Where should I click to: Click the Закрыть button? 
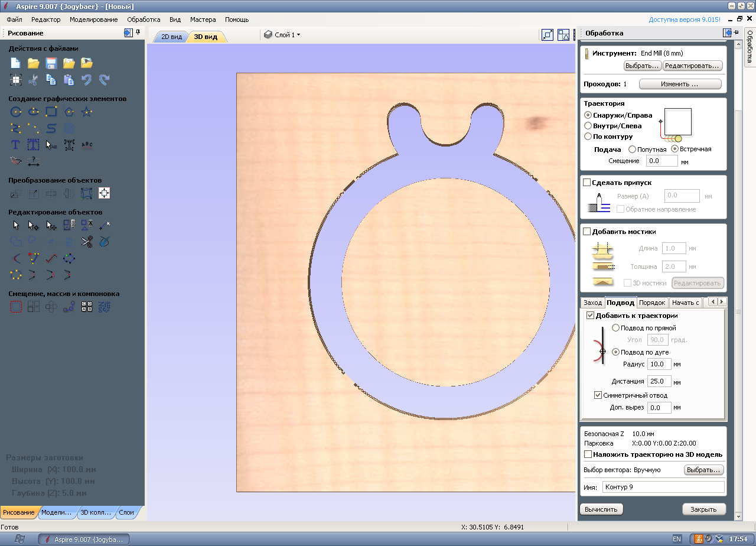(x=703, y=509)
